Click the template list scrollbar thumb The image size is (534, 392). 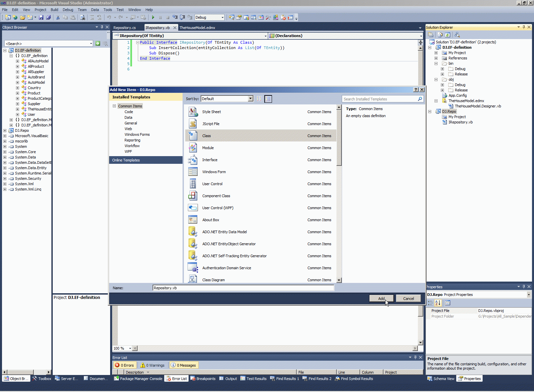[339, 138]
